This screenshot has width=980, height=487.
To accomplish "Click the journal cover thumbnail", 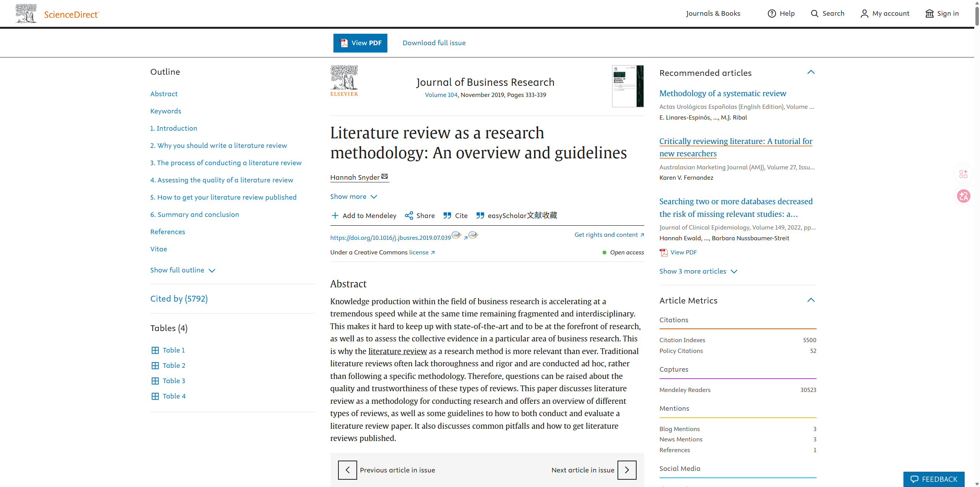I will coord(628,86).
